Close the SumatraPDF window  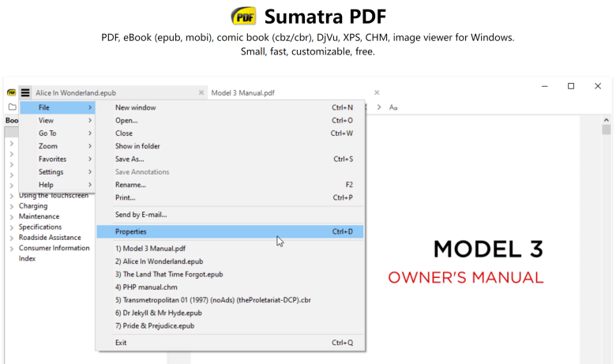pyautogui.click(x=598, y=86)
